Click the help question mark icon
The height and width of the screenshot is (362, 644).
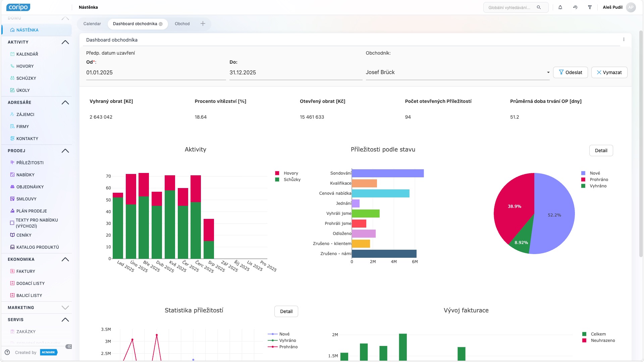(7, 352)
